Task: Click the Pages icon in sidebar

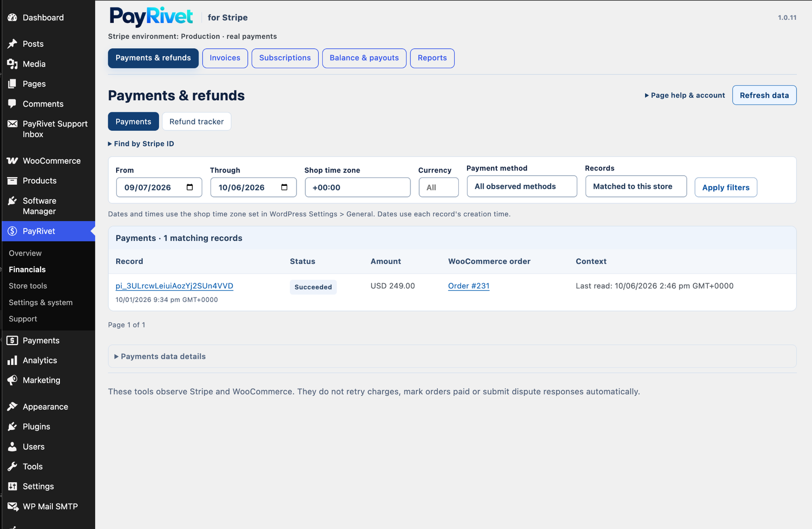Action: (12, 84)
